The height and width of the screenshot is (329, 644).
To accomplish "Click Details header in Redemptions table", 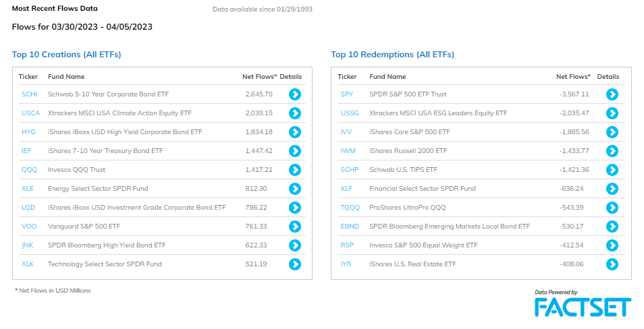I will tap(608, 77).
